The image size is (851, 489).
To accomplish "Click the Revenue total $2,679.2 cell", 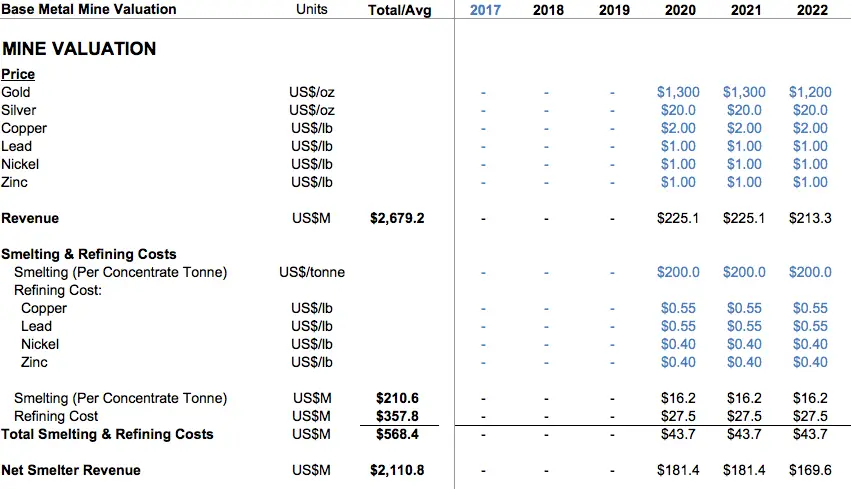I will coord(397,218).
